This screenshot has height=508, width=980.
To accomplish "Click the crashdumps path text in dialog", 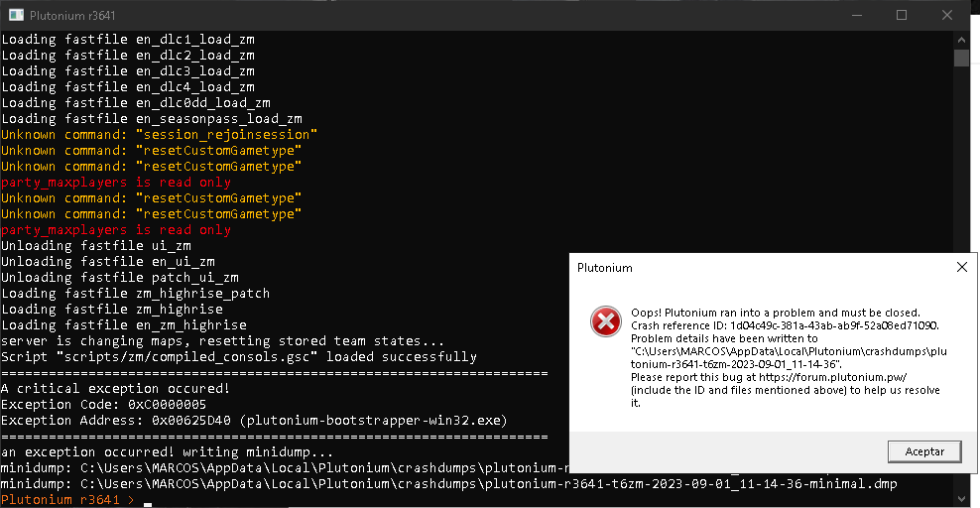I will (x=789, y=357).
